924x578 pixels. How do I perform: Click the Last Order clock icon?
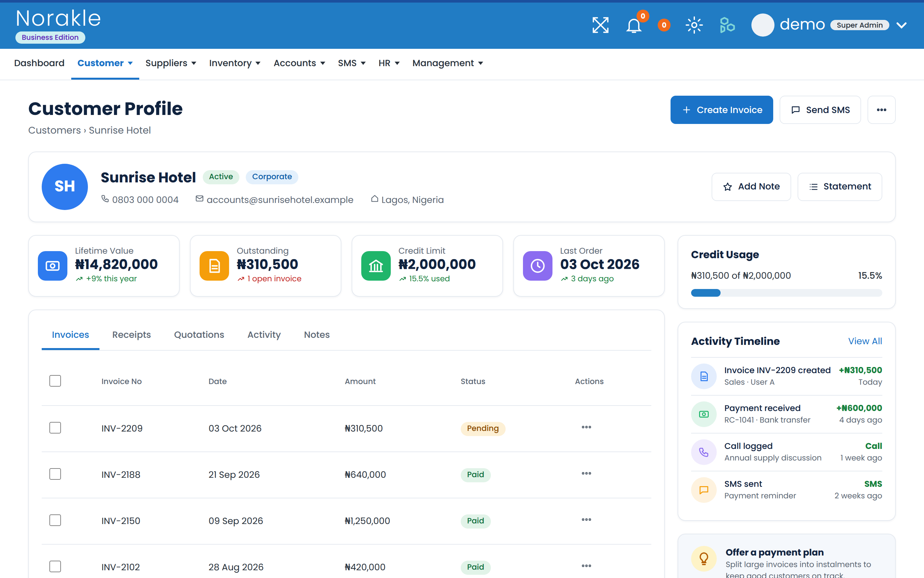pyautogui.click(x=538, y=266)
